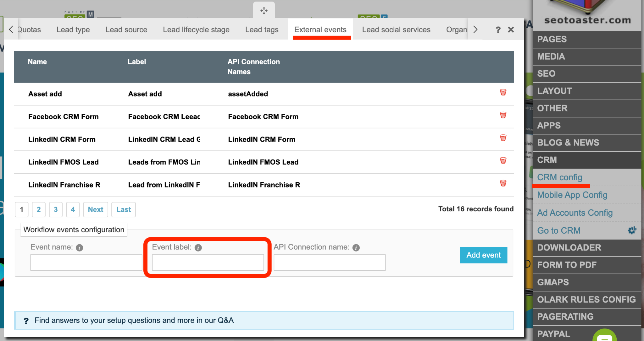Screen dimensions: 644x341
Task: Click the help question mark icon
Action: (x=498, y=29)
